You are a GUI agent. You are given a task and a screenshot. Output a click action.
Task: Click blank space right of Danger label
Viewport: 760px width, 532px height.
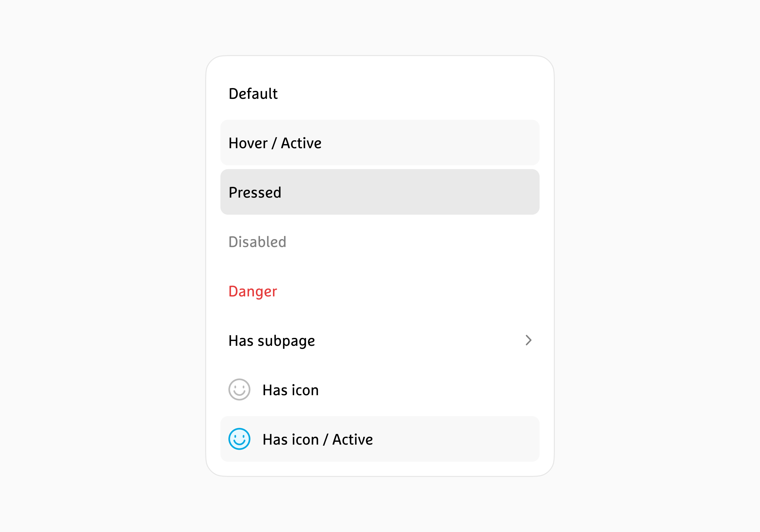(x=414, y=291)
